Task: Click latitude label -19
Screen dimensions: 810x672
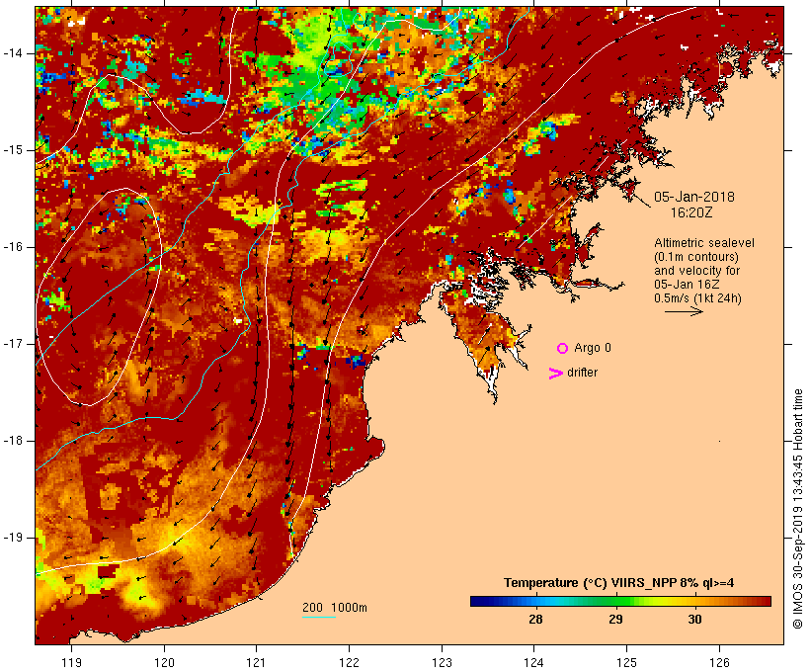Action: coord(13,538)
